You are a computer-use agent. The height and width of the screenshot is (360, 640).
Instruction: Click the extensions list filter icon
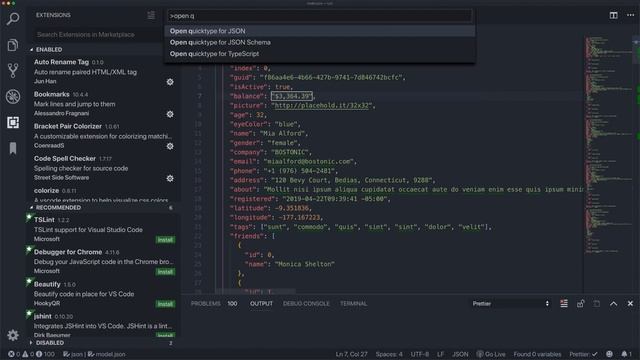click(x=151, y=16)
